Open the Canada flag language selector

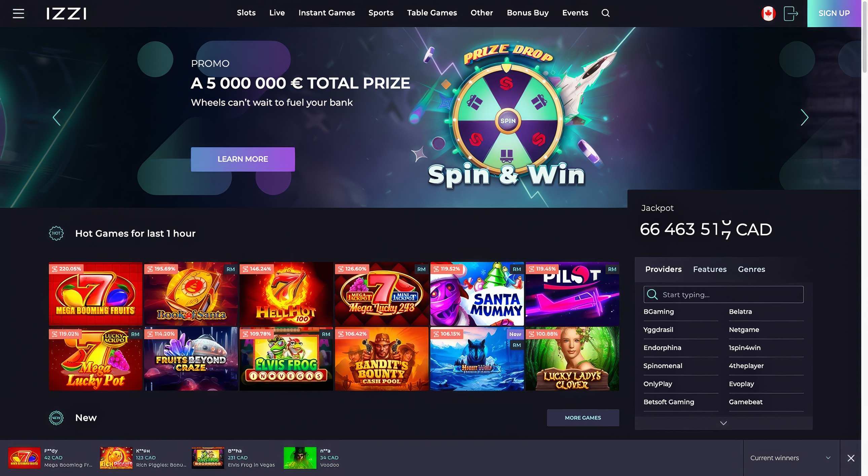coord(768,13)
